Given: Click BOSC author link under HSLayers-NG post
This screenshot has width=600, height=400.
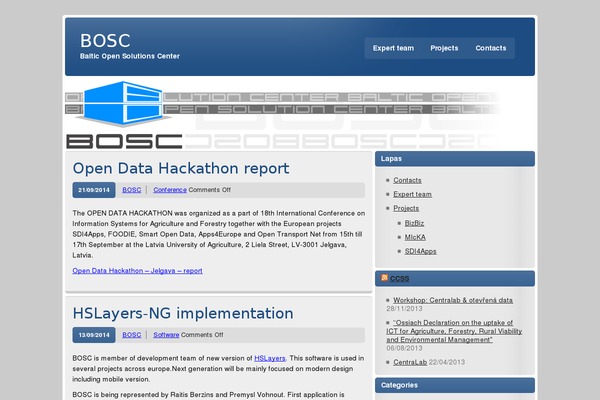Looking at the screenshot, I should [x=132, y=335].
